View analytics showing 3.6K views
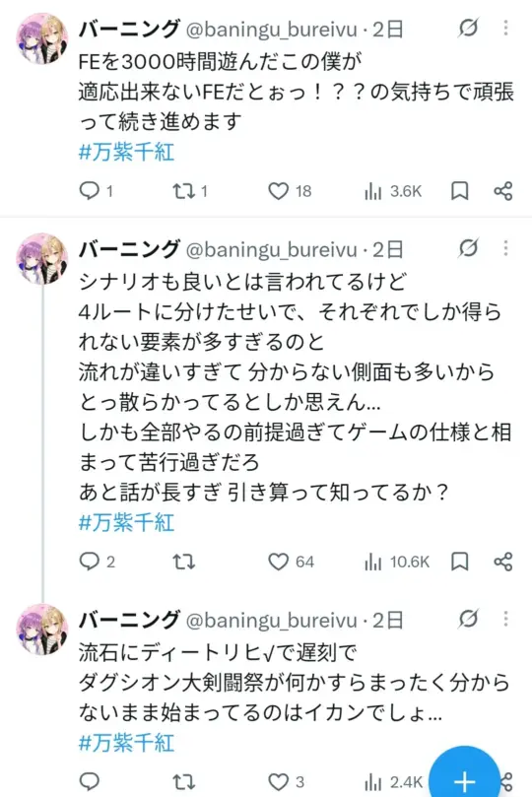This screenshot has width=532, height=797. pyautogui.click(x=393, y=191)
